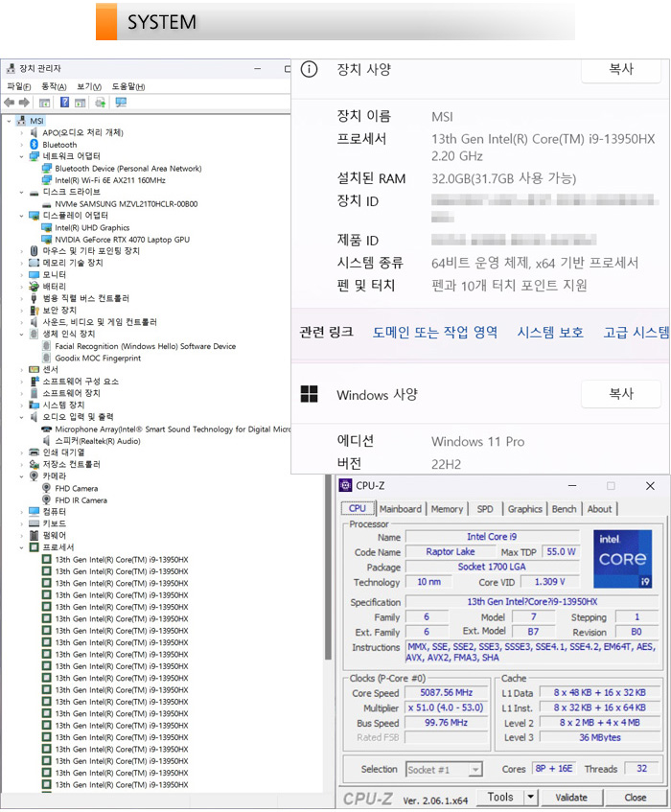Click 복사 button beside Windows 사양

click(621, 394)
